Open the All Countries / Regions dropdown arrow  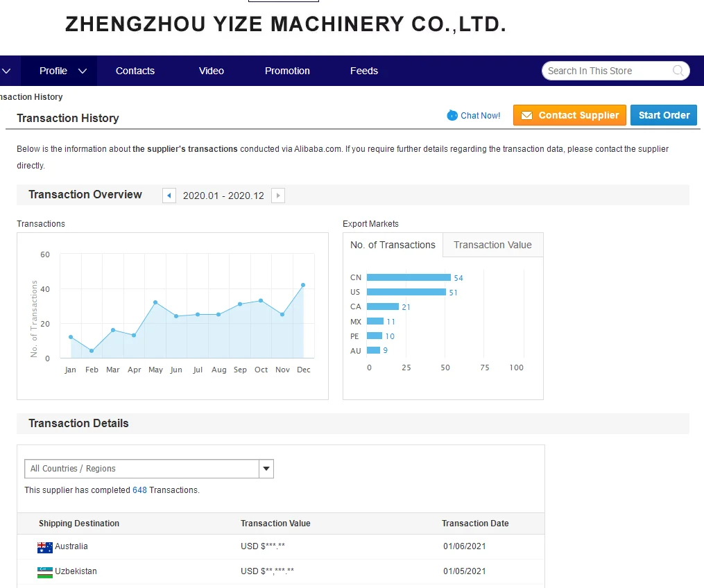coord(266,469)
